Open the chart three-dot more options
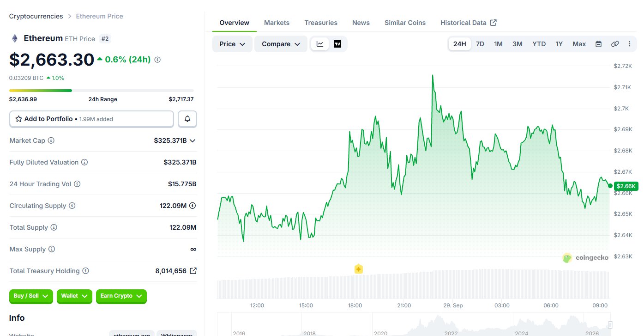The width and height of the screenshot is (644, 336). [630, 44]
